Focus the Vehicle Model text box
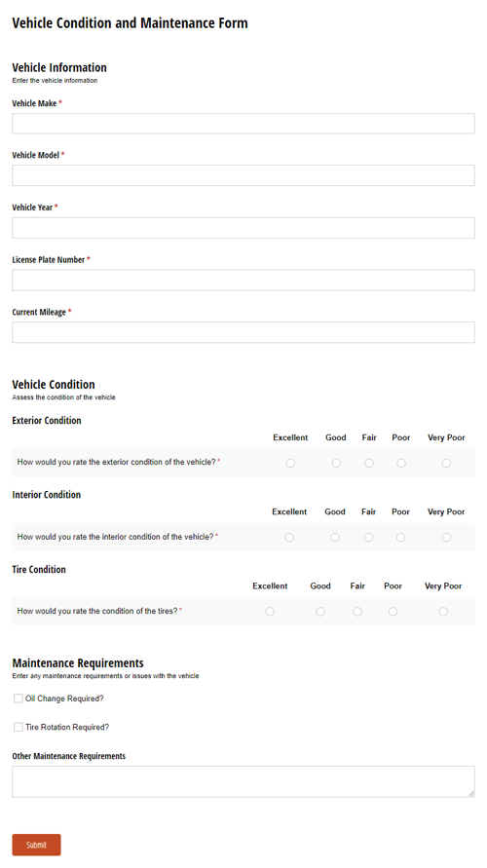Image resolution: width=487 pixels, height=868 pixels. [x=243, y=175]
